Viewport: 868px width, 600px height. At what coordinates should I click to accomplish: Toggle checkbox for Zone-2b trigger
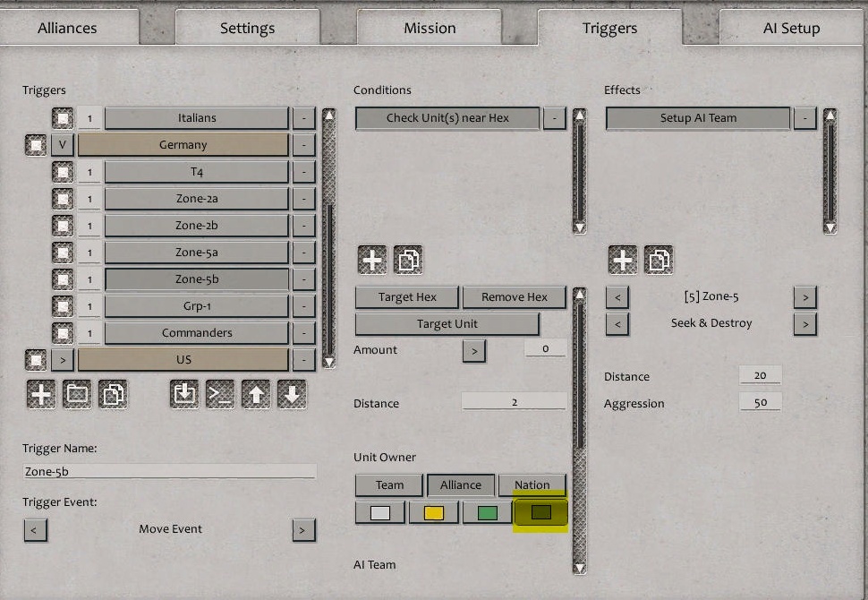point(63,226)
